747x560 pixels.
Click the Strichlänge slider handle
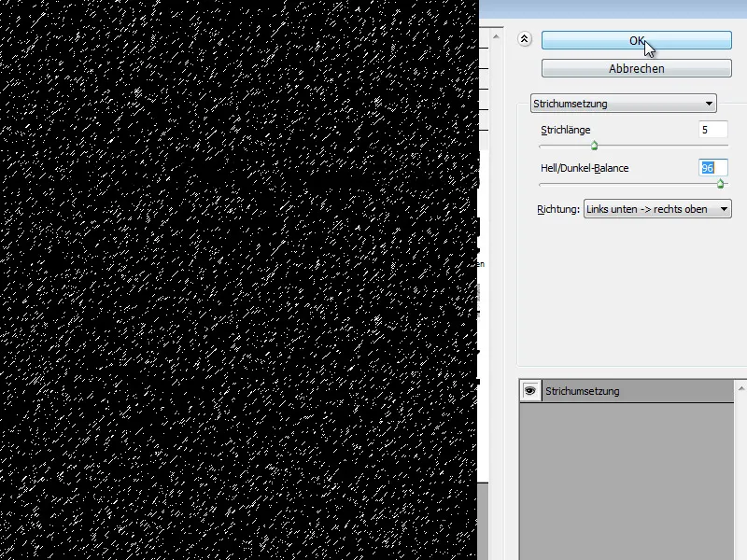(x=594, y=146)
